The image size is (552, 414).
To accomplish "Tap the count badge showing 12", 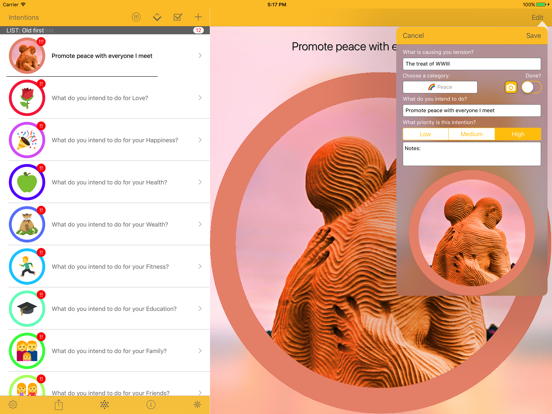I will (198, 30).
